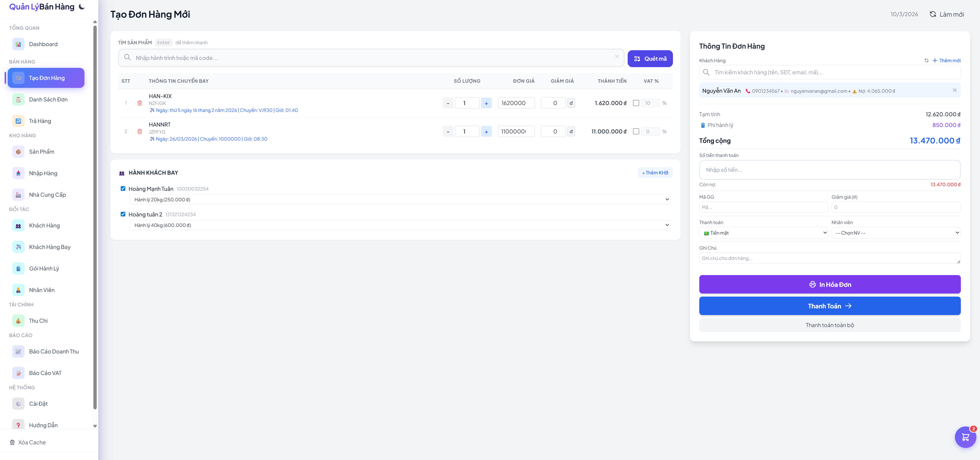Delete HANNRT flight row with trash icon
The height and width of the screenshot is (460, 980).
pyautogui.click(x=140, y=131)
